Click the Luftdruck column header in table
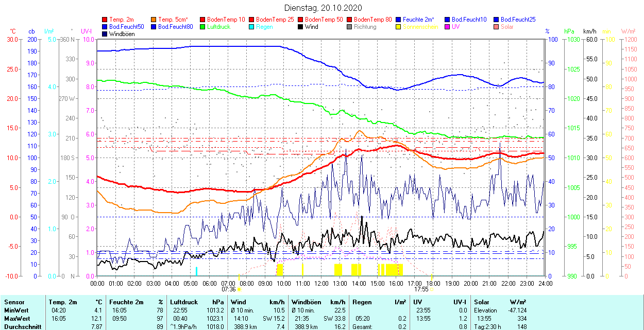 [x=184, y=302]
